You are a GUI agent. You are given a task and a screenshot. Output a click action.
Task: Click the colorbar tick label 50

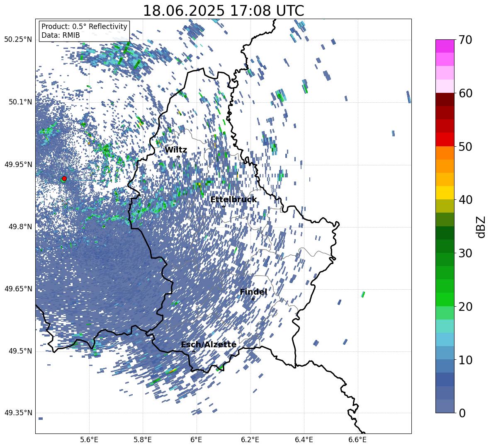point(465,147)
